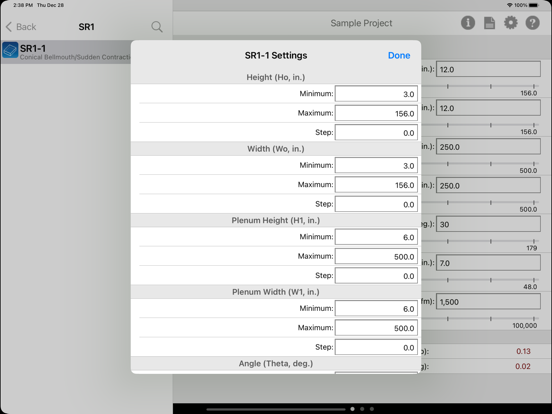Edit Plenum Height Minimum field
The width and height of the screenshot is (552, 414).
(376, 237)
